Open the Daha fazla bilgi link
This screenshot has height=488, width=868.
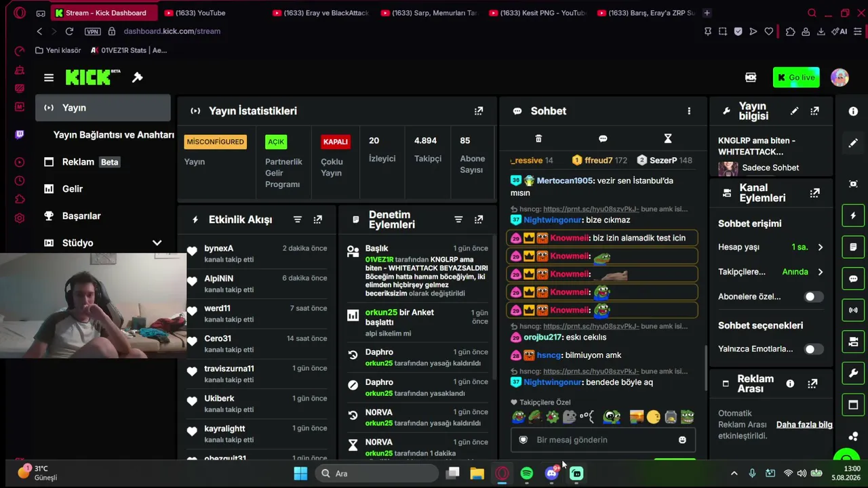pyautogui.click(x=804, y=425)
